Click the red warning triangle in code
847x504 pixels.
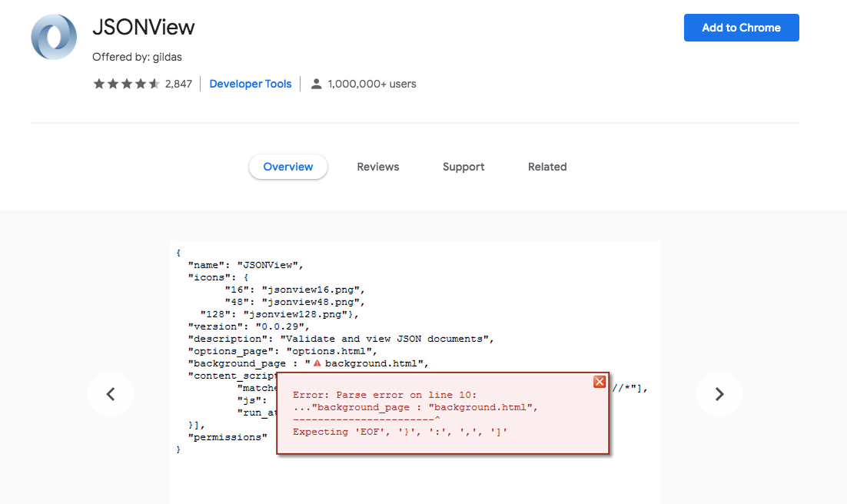317,363
